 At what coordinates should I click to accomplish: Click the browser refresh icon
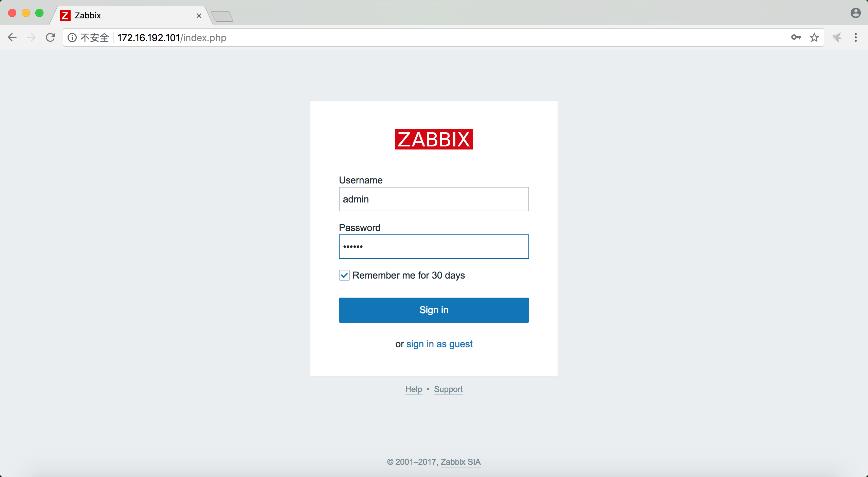(x=51, y=38)
